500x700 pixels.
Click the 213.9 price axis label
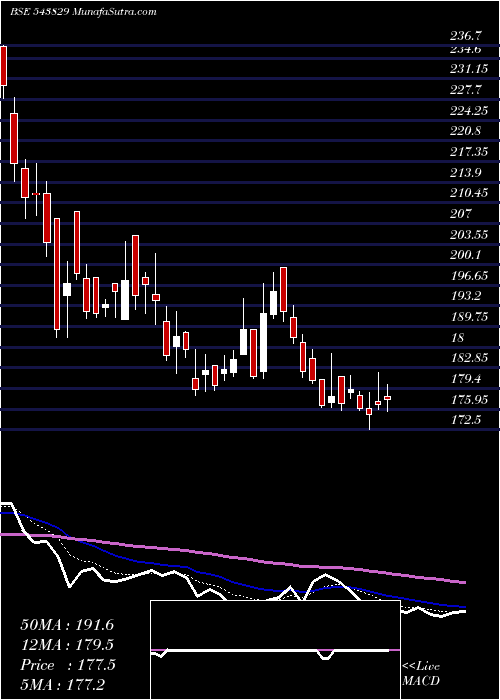tap(466, 173)
